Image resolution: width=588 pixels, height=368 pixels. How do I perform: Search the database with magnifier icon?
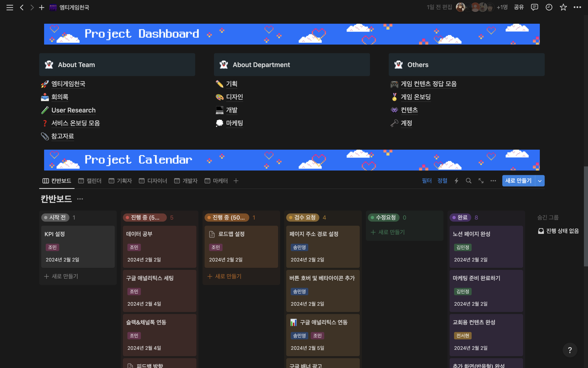pyautogui.click(x=468, y=181)
